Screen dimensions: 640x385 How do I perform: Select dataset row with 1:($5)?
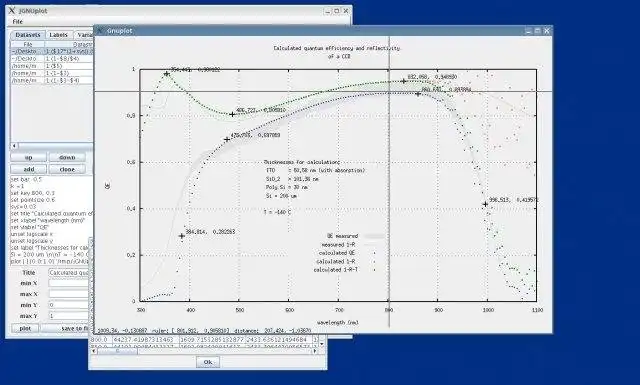point(52,66)
